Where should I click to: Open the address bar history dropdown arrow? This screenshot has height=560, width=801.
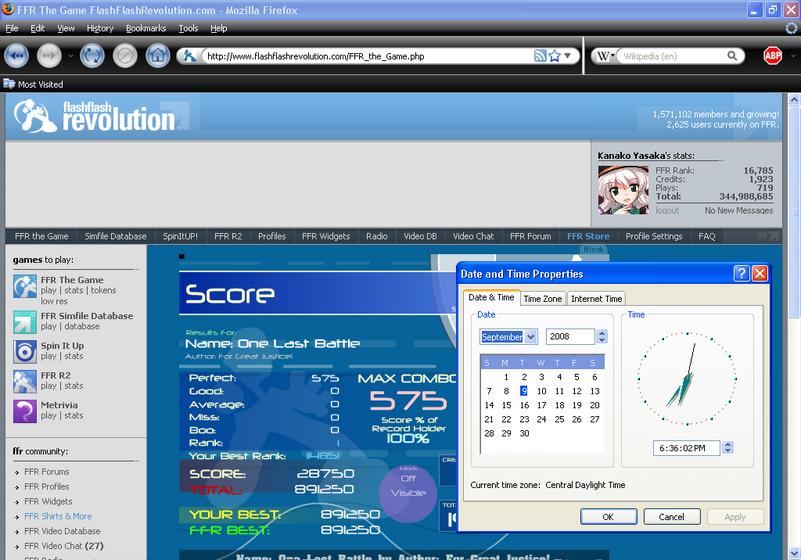568,56
